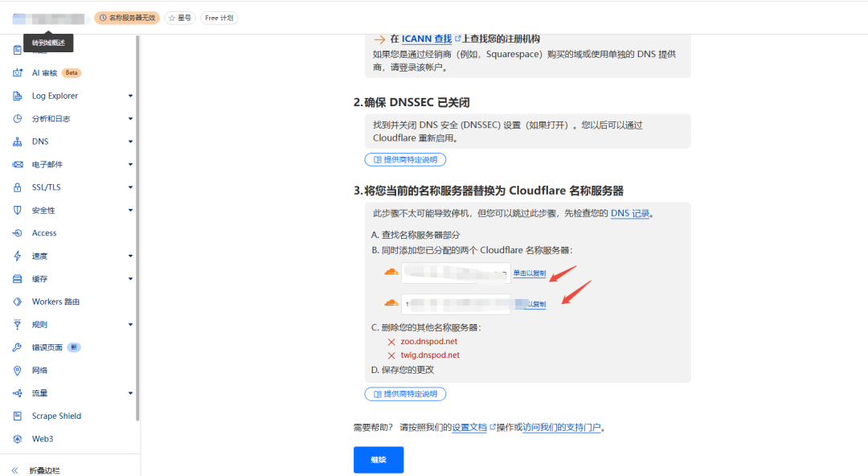Screen dimensions: 868x476
Task: Click the 网络 location pin icon
Action: click(x=18, y=370)
